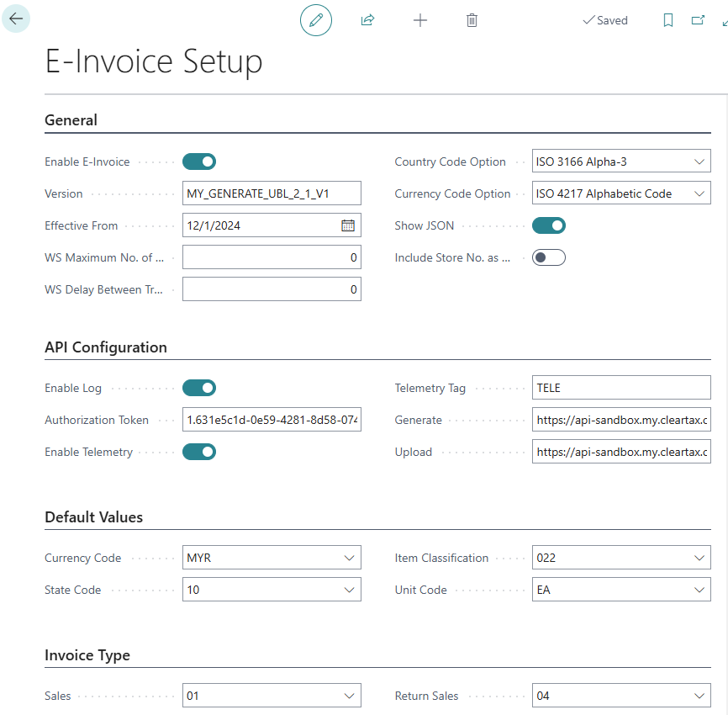728x715 pixels.
Task: Turn off the Show JSON toggle
Action: [549, 225]
